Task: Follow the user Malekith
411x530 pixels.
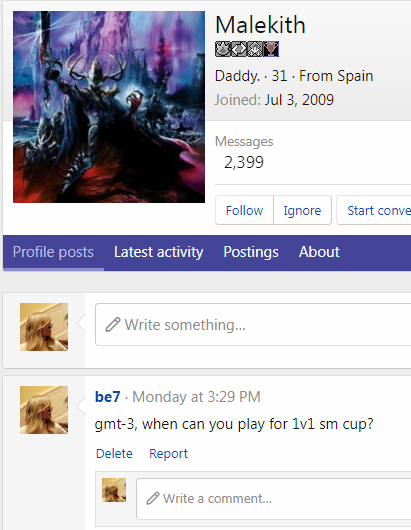Action: (x=244, y=210)
